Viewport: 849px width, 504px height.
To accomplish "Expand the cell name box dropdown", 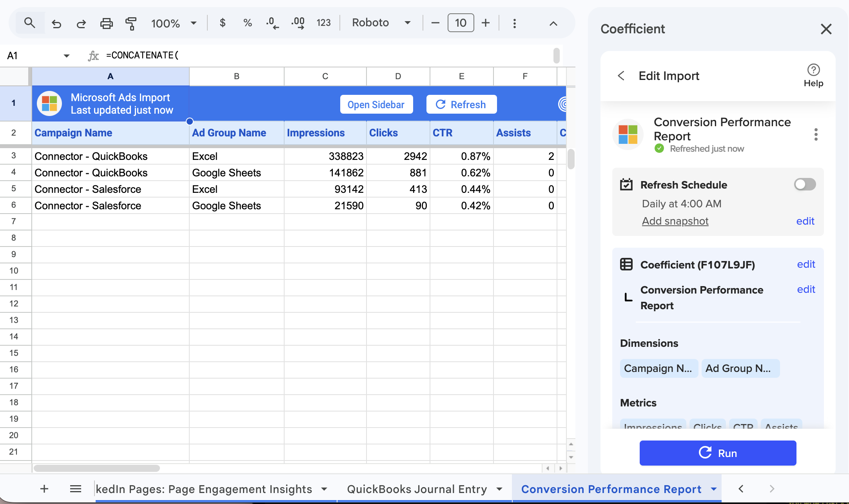I will [x=67, y=56].
